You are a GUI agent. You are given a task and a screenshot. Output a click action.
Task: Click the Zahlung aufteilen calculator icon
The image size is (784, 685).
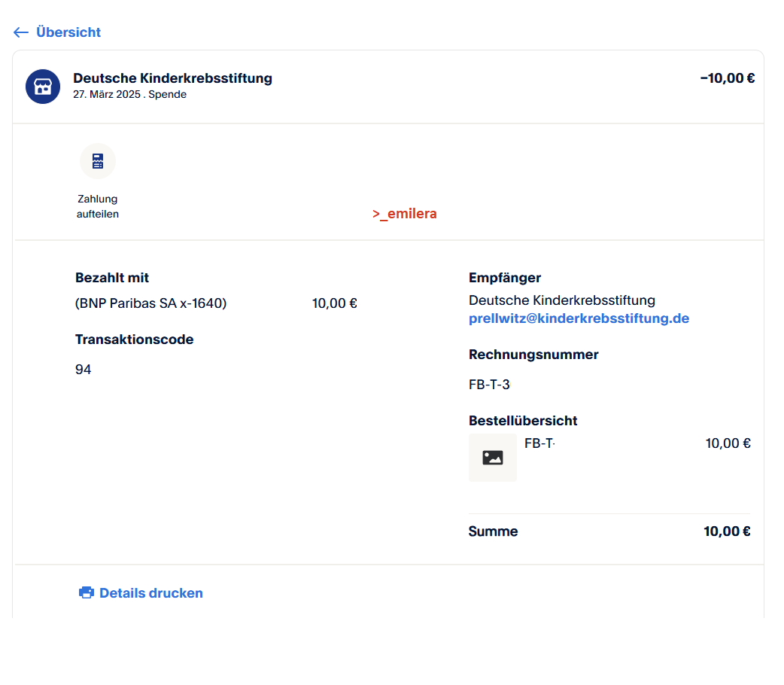click(x=97, y=161)
